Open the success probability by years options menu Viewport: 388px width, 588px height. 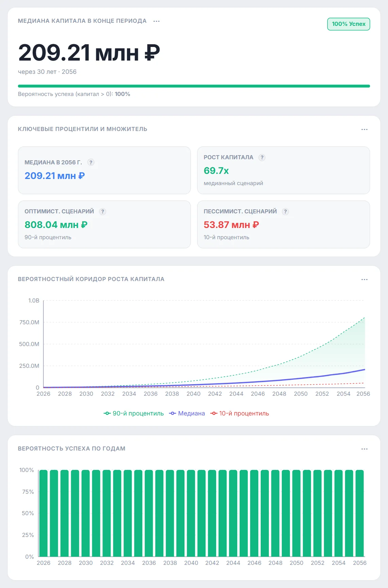[365, 449]
